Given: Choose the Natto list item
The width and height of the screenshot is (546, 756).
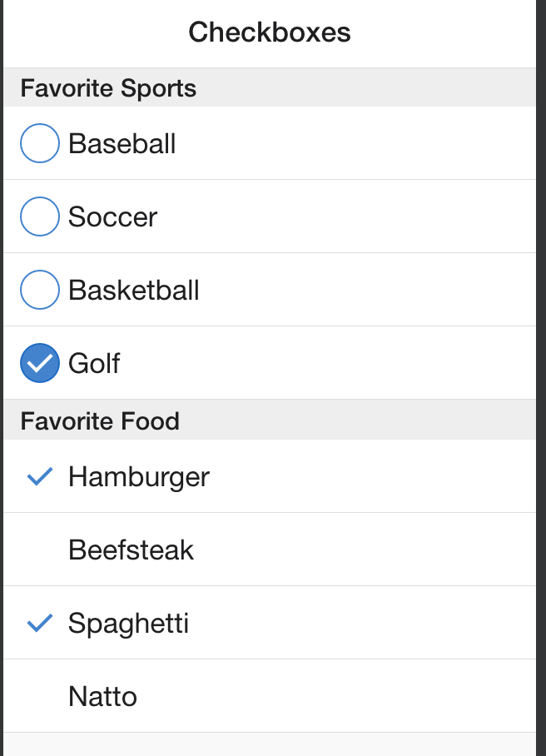Looking at the screenshot, I should coord(270,696).
